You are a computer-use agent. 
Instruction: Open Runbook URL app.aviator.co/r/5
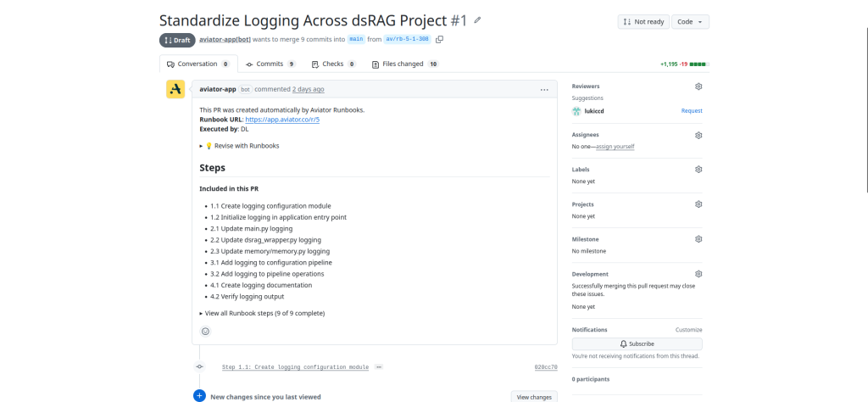[282, 120]
